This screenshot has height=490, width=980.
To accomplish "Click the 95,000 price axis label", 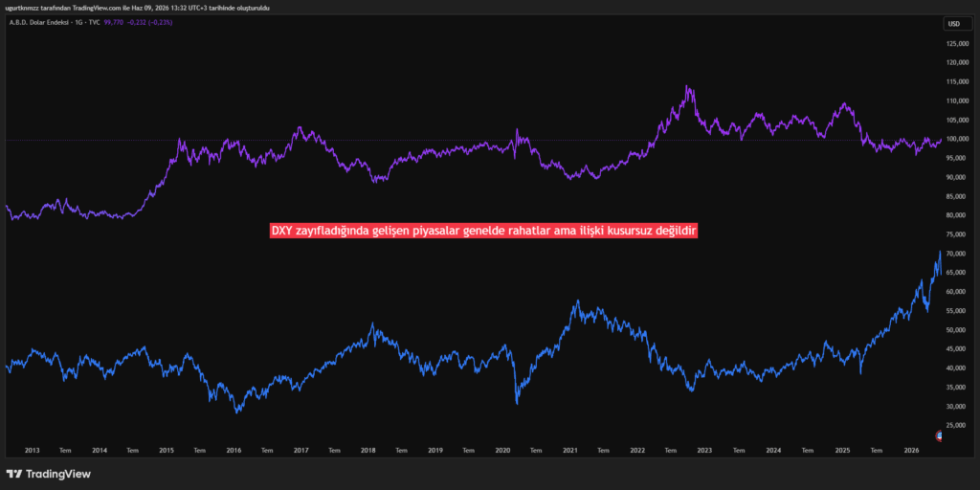I will (x=958, y=158).
